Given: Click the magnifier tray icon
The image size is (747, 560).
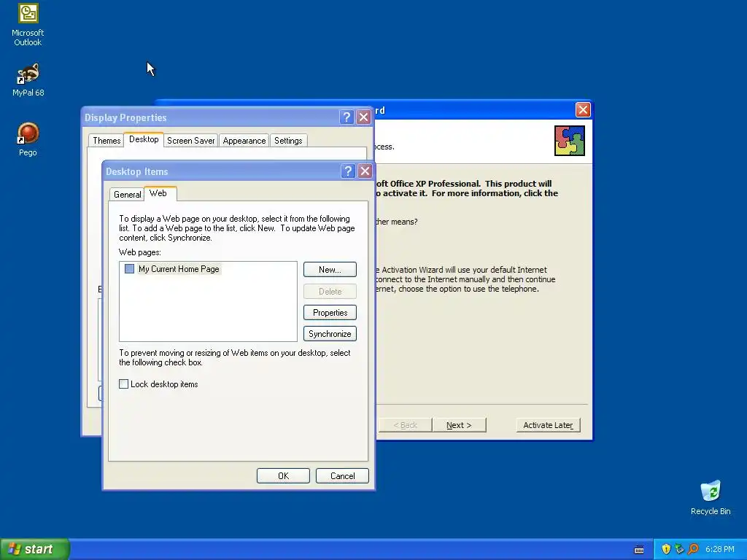Looking at the screenshot, I should click(x=693, y=549).
